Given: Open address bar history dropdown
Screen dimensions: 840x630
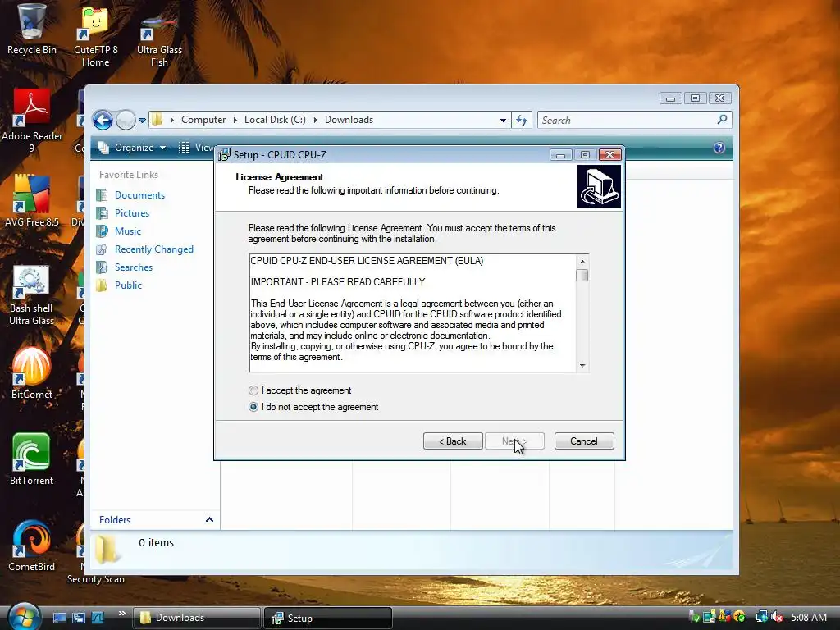Looking at the screenshot, I should (x=503, y=120).
